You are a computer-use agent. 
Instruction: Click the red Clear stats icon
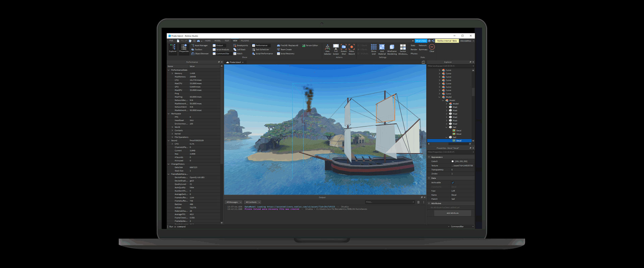pos(432,48)
